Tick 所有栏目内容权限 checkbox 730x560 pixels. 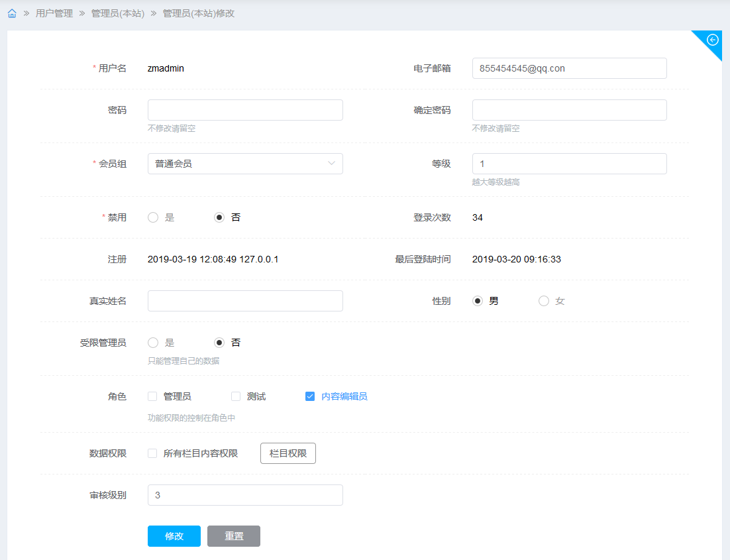(152, 453)
